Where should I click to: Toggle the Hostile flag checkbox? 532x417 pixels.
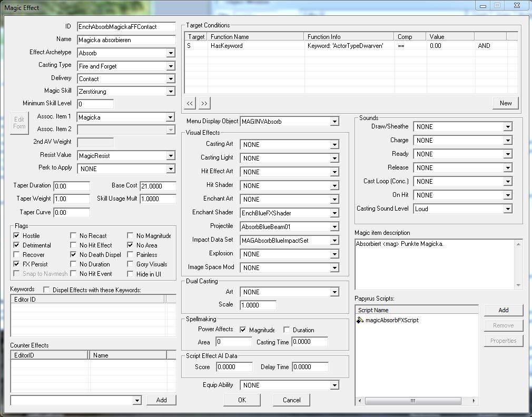click(x=16, y=236)
